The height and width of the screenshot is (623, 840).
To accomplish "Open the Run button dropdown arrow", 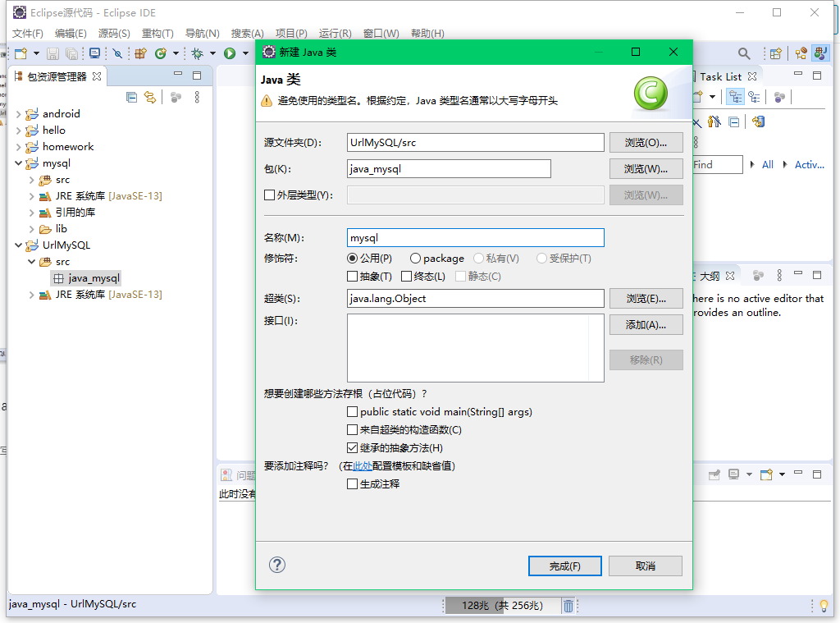I will [x=244, y=53].
